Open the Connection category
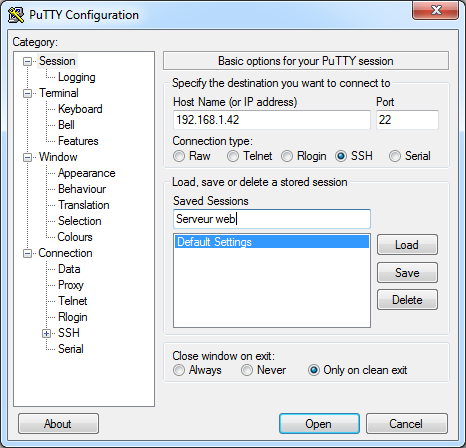The height and width of the screenshot is (448, 466). (x=65, y=253)
